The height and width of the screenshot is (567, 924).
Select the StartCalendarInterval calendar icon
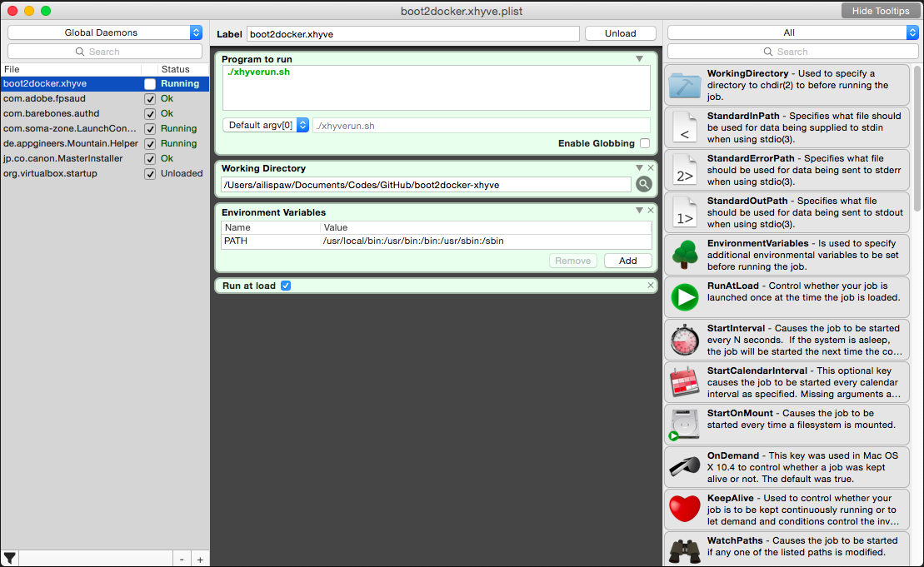(x=685, y=382)
